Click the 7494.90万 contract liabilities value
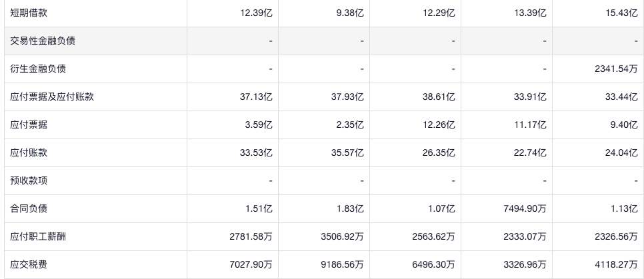644x279 pixels. click(523, 208)
